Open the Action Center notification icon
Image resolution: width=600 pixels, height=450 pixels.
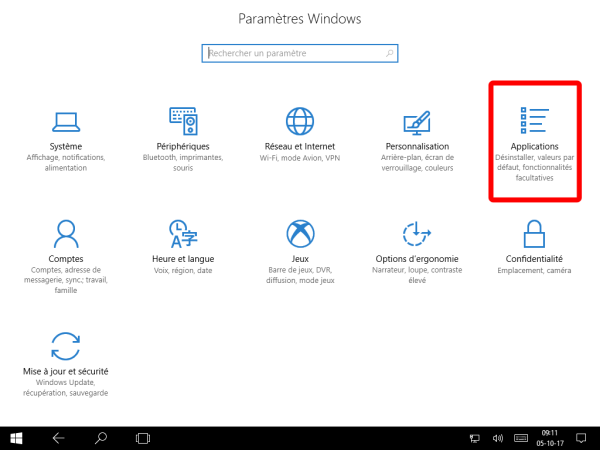(581, 438)
